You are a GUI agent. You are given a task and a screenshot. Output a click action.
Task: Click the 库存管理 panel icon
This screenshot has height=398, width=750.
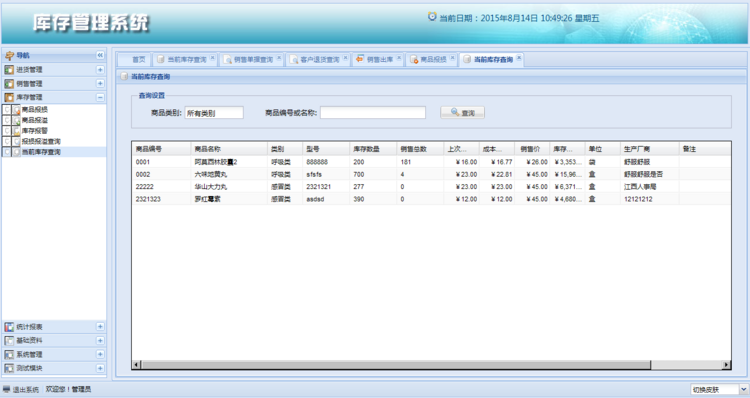click(9, 97)
